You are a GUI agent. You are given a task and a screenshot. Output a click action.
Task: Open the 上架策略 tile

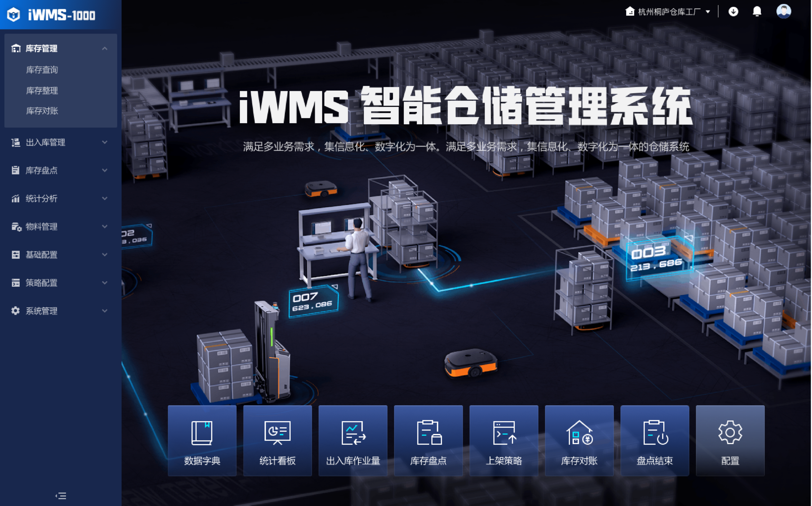click(x=504, y=440)
